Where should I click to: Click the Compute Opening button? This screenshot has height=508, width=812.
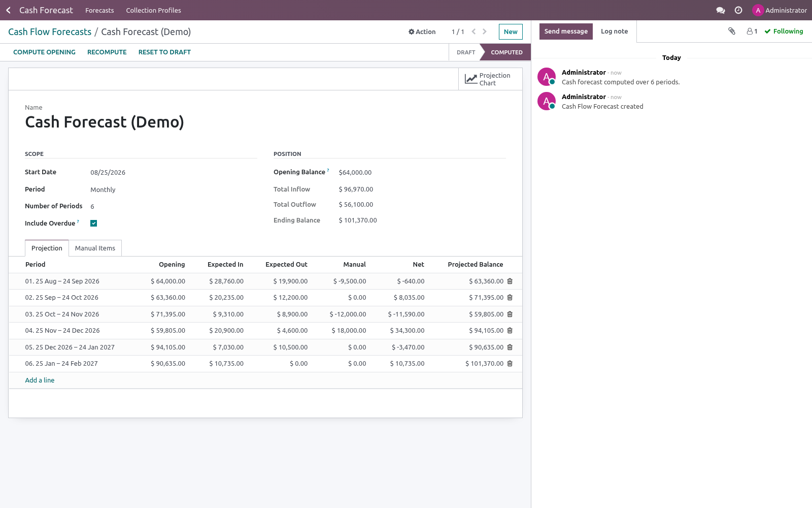tap(44, 52)
